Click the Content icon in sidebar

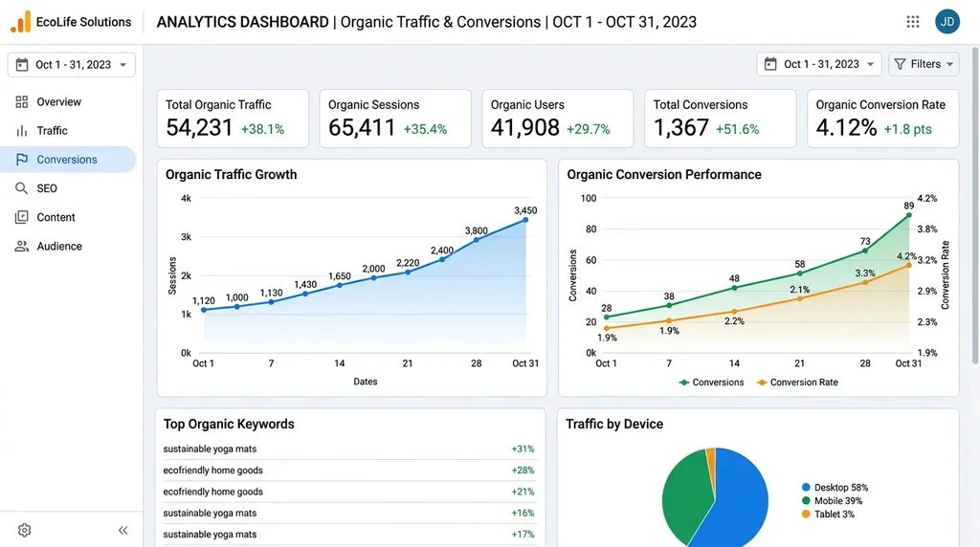[22, 217]
